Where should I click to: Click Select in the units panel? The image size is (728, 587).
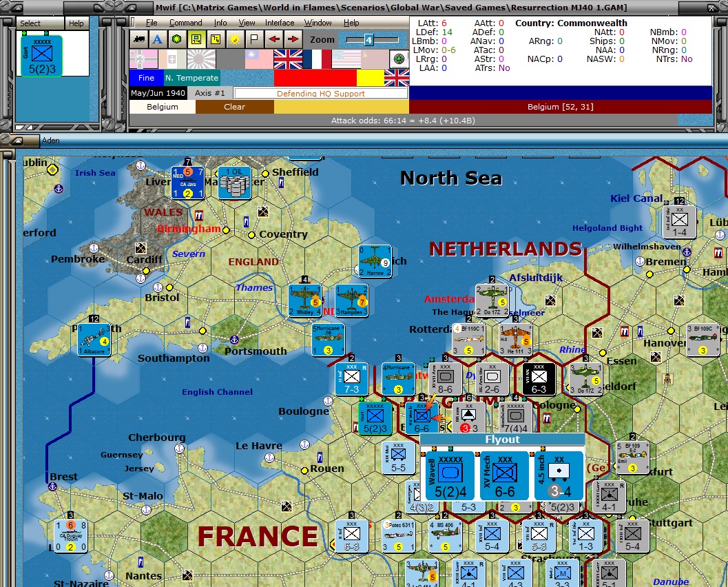pos(30,23)
